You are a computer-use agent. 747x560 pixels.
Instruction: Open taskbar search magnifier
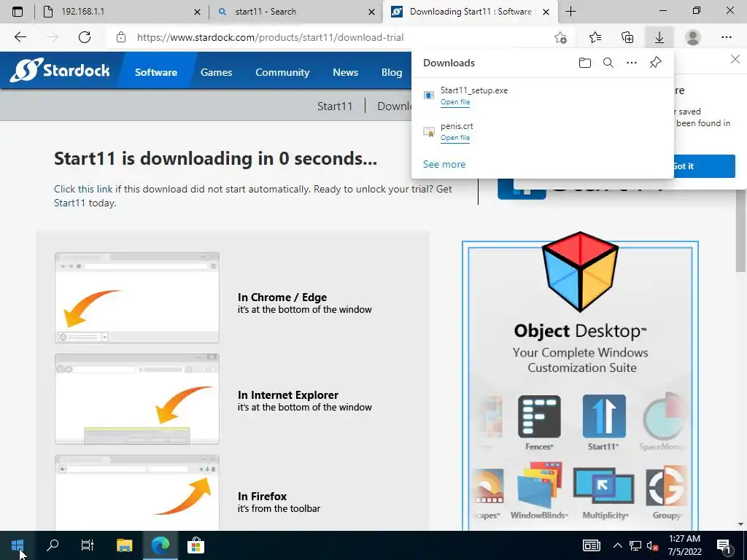(53, 545)
